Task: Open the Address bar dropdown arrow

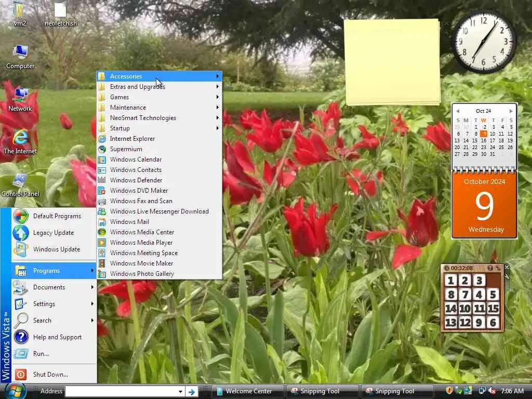Action: pos(180,391)
